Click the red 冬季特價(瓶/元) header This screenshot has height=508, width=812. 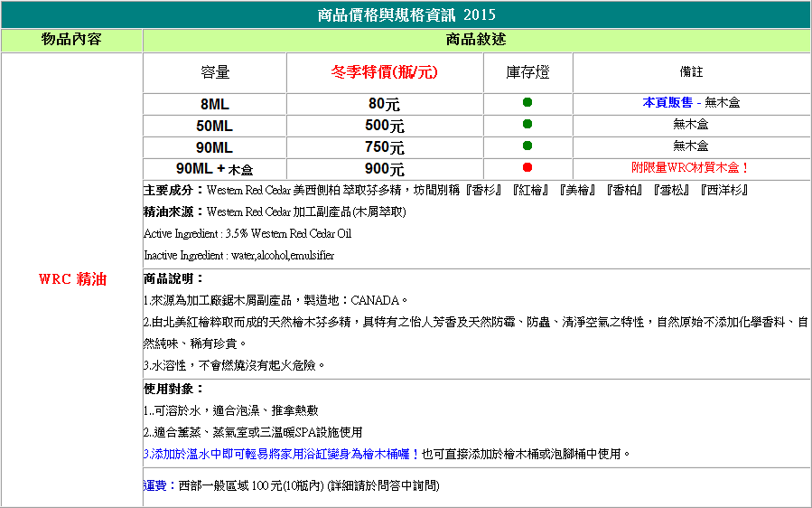coord(384,72)
